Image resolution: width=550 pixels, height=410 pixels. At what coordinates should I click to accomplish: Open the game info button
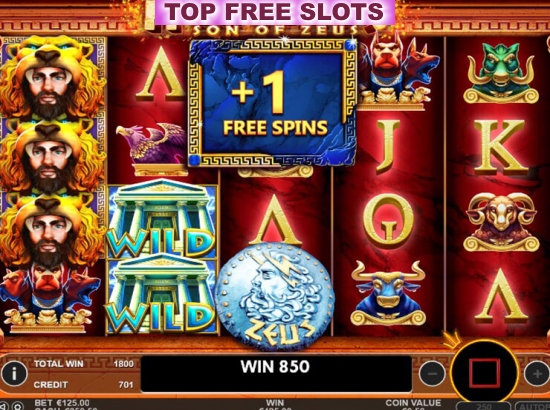click(x=14, y=374)
